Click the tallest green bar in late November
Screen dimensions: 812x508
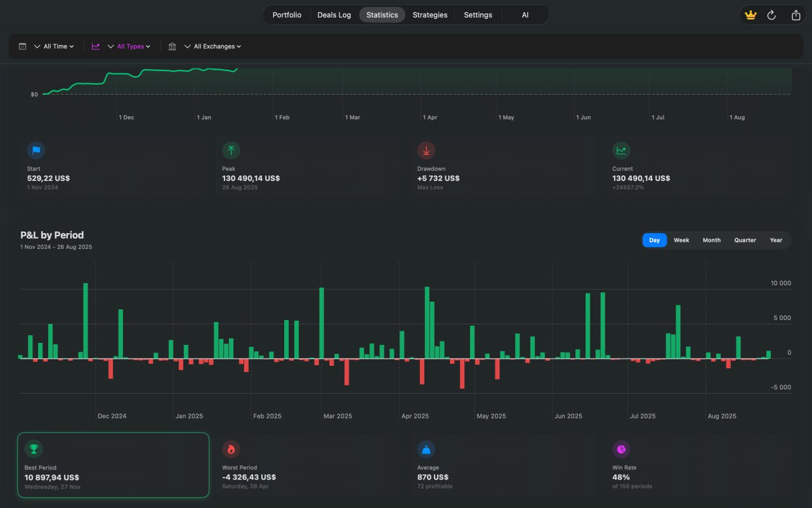coord(86,320)
